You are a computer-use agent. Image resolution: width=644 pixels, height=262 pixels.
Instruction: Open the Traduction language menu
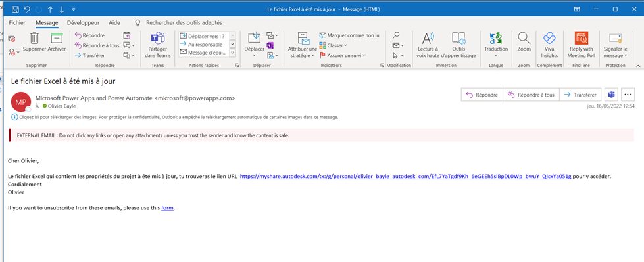point(496,45)
